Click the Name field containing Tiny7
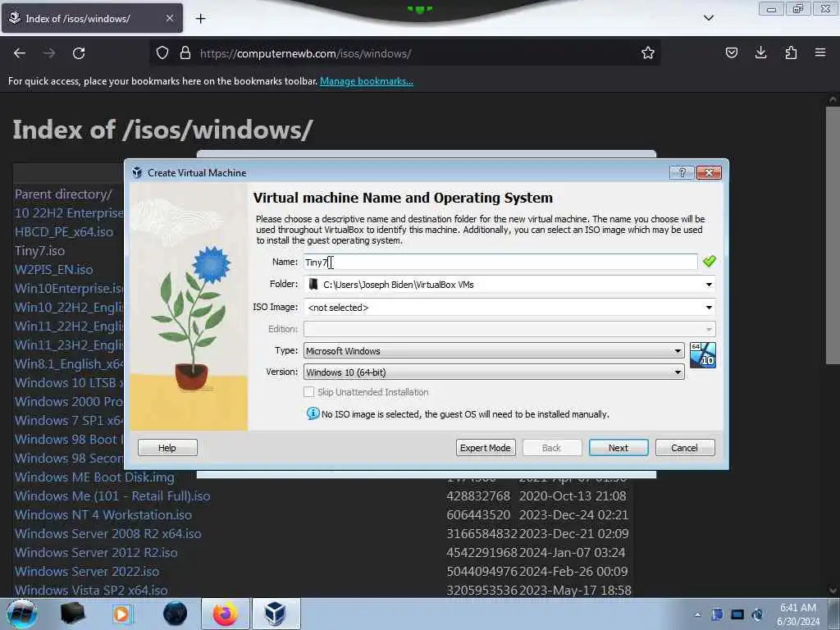The image size is (840, 630). 500,262
